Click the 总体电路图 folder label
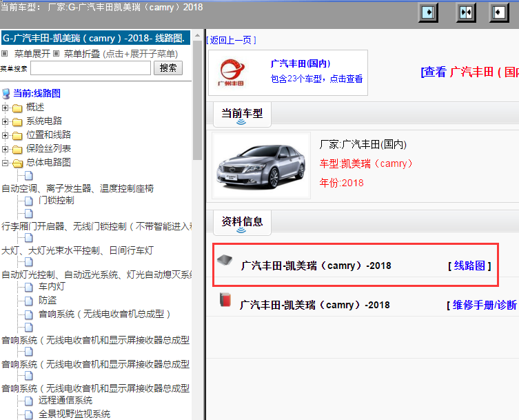This screenshot has height=420, width=519. tap(48, 162)
